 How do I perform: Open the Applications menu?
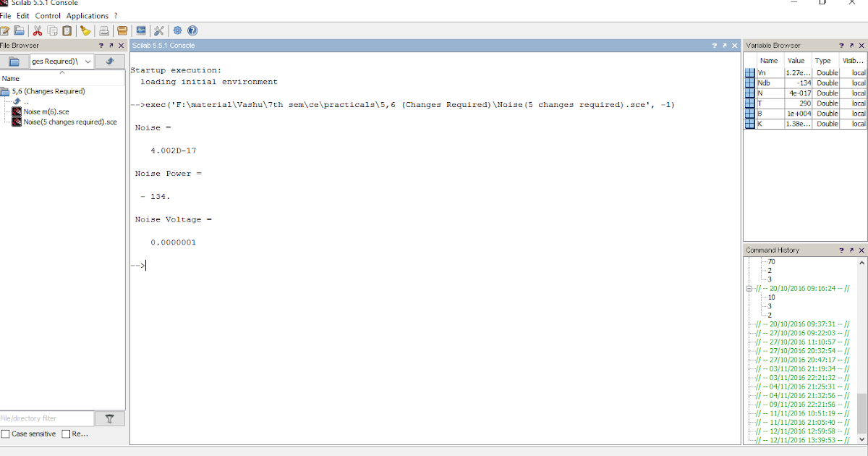(x=87, y=15)
